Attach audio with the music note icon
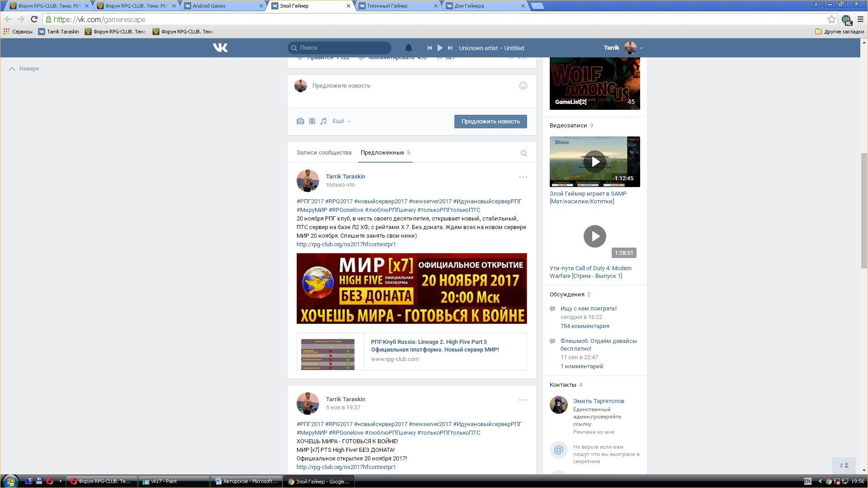868x488 pixels. point(323,121)
